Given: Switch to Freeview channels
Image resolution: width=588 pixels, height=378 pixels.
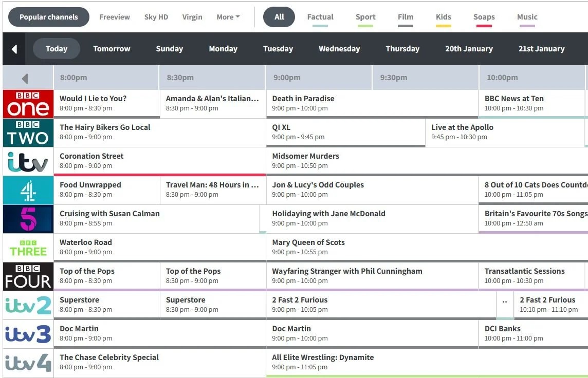Looking at the screenshot, I should (115, 17).
